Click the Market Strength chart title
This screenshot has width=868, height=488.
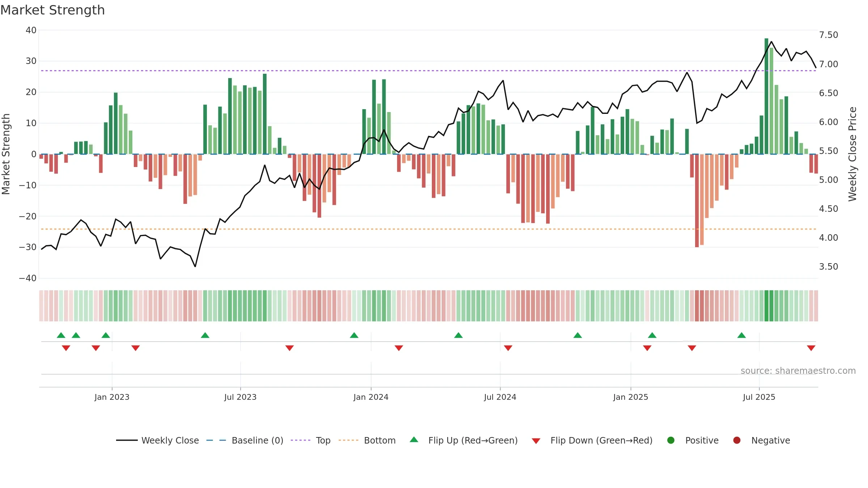point(53,10)
